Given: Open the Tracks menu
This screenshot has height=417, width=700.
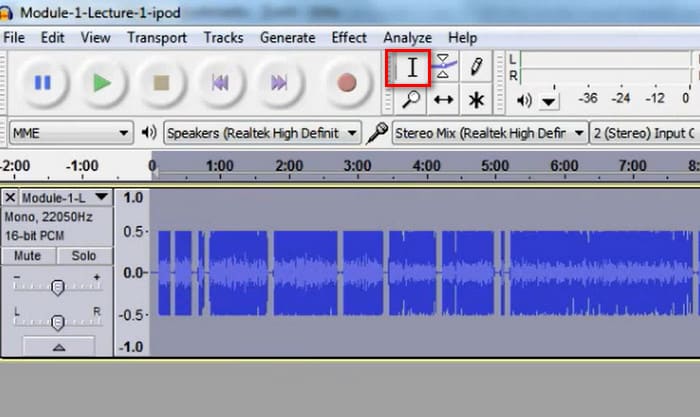Looking at the screenshot, I should click(223, 38).
